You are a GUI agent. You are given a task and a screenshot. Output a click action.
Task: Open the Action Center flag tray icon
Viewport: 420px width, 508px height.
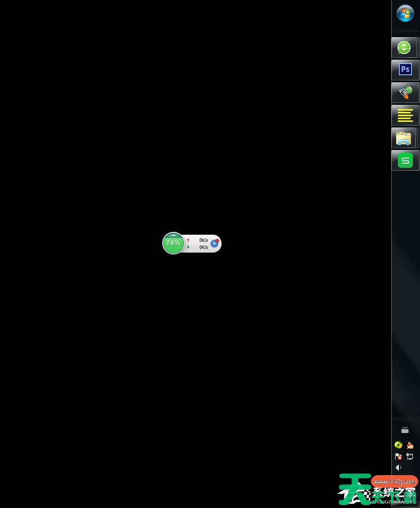pyautogui.click(x=398, y=456)
